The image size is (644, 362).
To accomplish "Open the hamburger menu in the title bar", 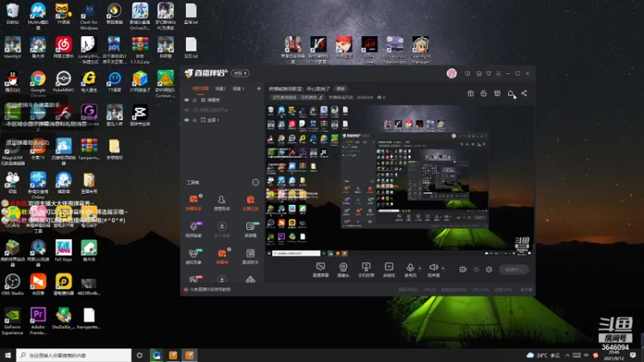I will pyautogui.click(x=498, y=73).
